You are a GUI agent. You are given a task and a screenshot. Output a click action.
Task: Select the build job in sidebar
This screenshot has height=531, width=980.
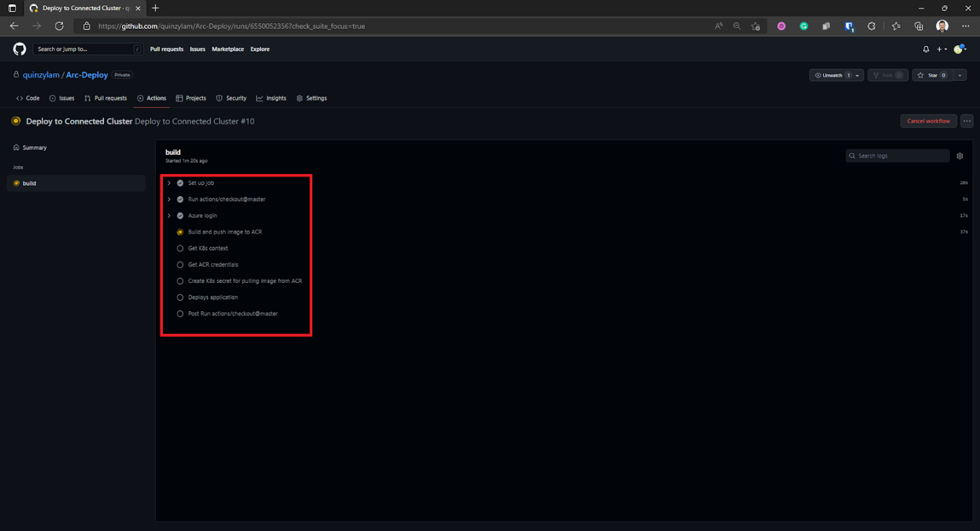point(76,184)
